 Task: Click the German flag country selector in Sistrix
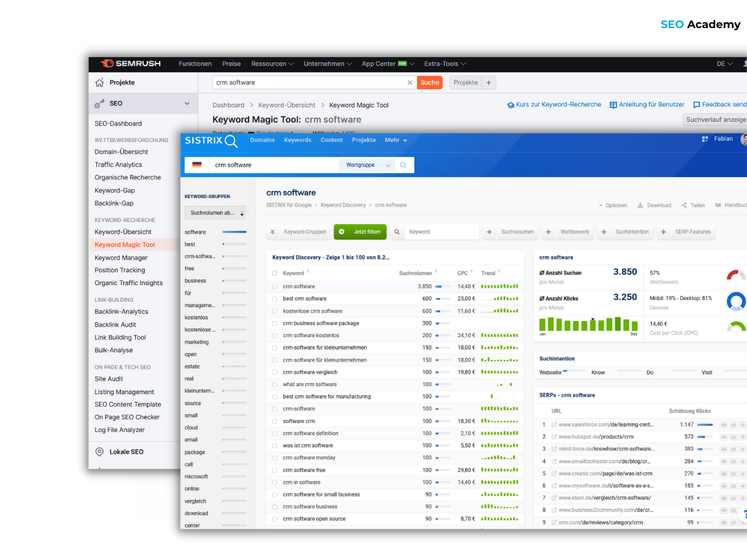pyautogui.click(x=197, y=165)
